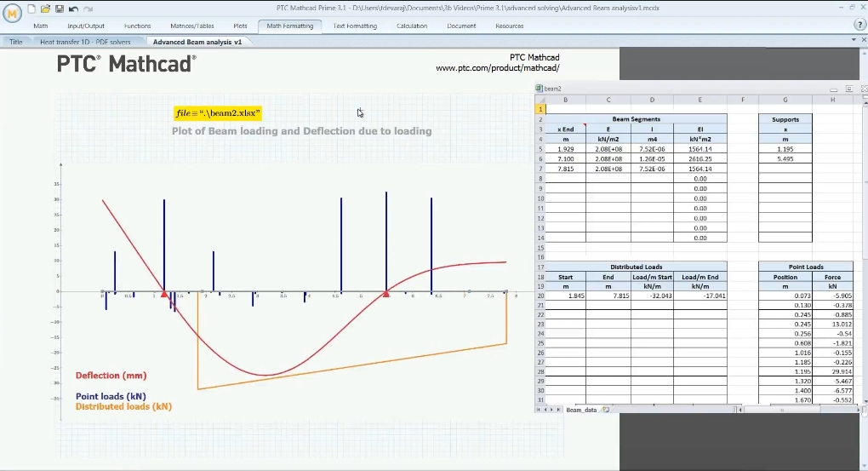Click the worksheet vertical scrollbar up arrow
868x471 pixels.
coord(865,52)
